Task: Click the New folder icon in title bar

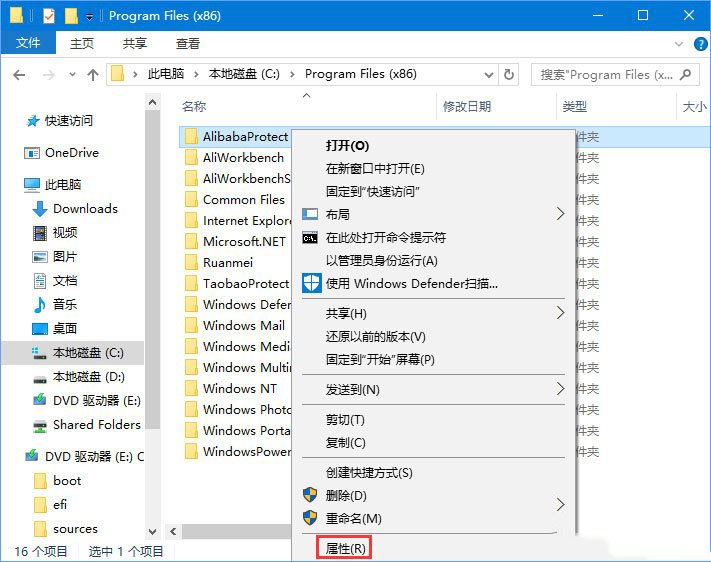Action: click(x=71, y=16)
